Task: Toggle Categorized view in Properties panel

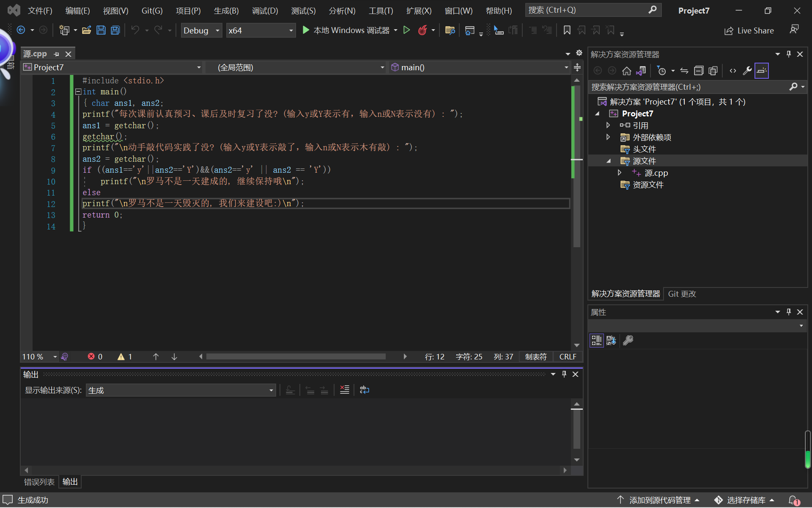Action: [597, 340]
